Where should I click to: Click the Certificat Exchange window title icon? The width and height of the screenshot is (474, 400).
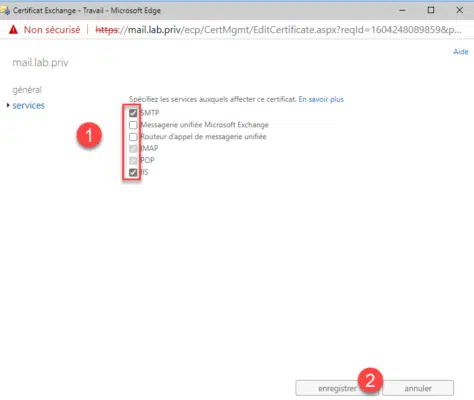5,10
